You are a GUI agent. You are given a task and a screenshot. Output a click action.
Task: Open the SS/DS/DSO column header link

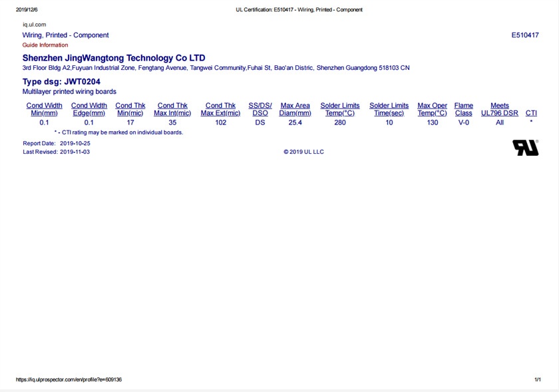(x=260, y=109)
